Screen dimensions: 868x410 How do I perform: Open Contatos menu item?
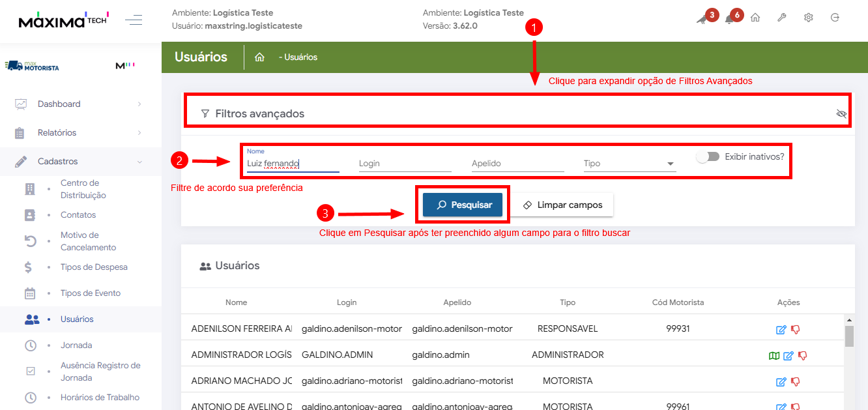[78, 215]
